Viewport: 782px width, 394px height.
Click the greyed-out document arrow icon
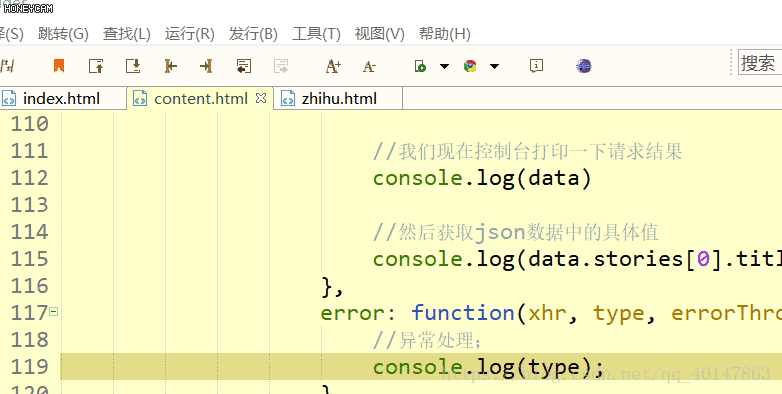[281, 66]
